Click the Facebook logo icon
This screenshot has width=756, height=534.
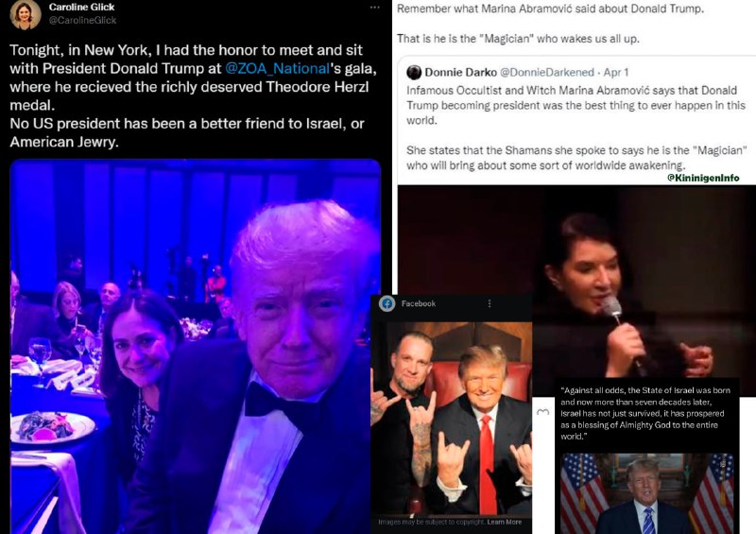click(x=387, y=303)
